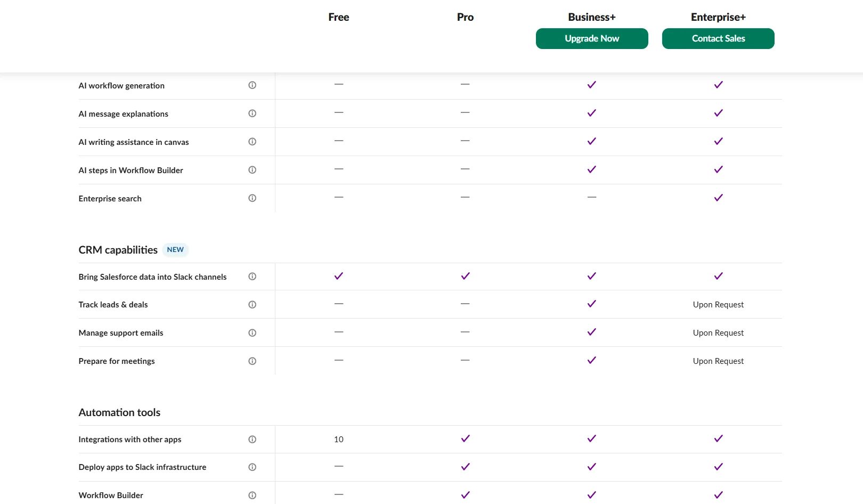Viewport: 863px width, 504px height.
Task: Click the Enterprise+ plan heading
Action: coord(718,17)
